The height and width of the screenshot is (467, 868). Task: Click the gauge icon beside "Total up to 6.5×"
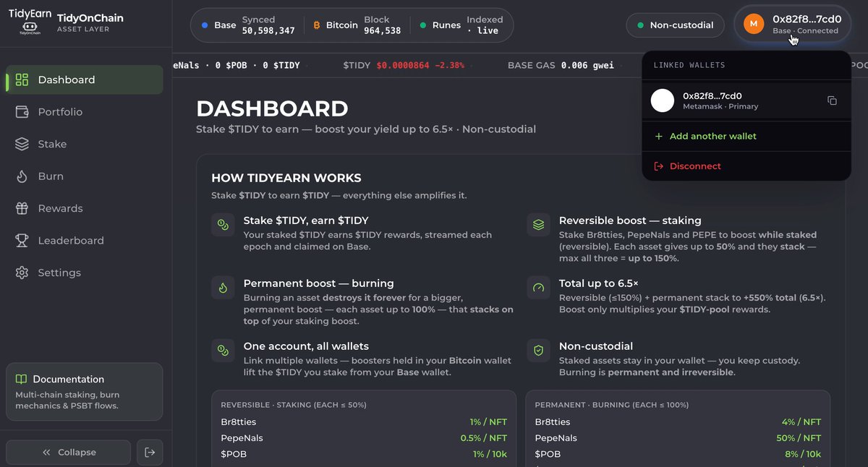(538, 288)
